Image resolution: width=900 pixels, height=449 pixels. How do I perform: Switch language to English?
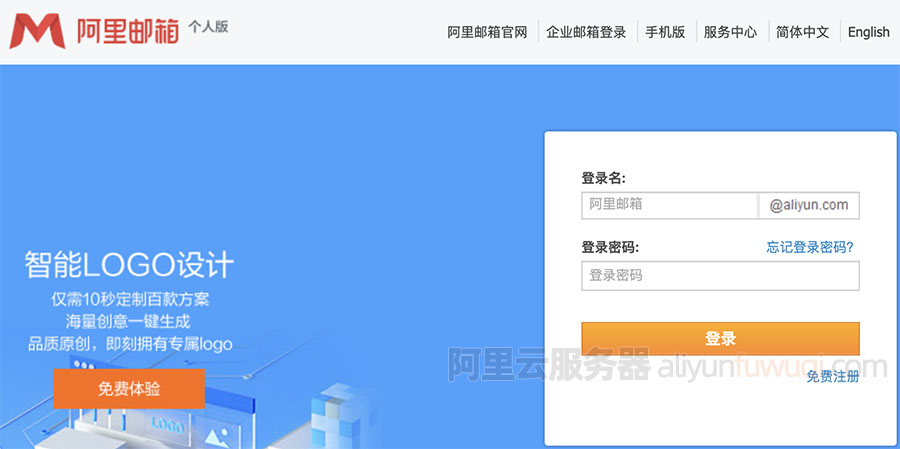click(x=868, y=32)
